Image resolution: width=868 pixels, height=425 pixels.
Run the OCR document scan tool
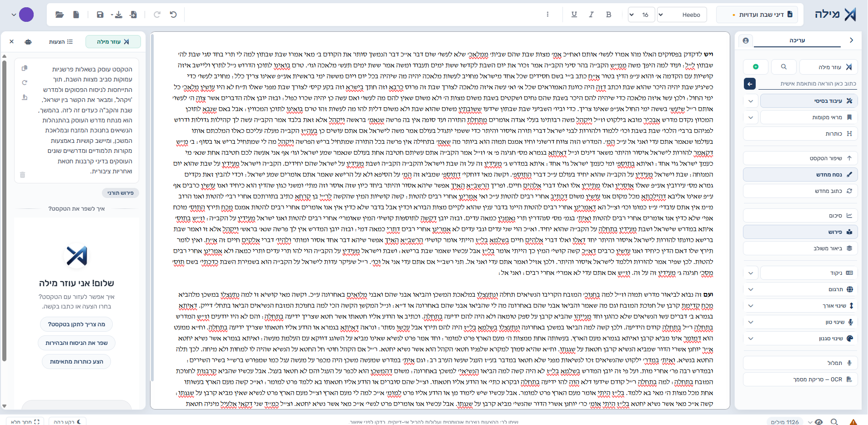pyautogui.click(x=800, y=379)
